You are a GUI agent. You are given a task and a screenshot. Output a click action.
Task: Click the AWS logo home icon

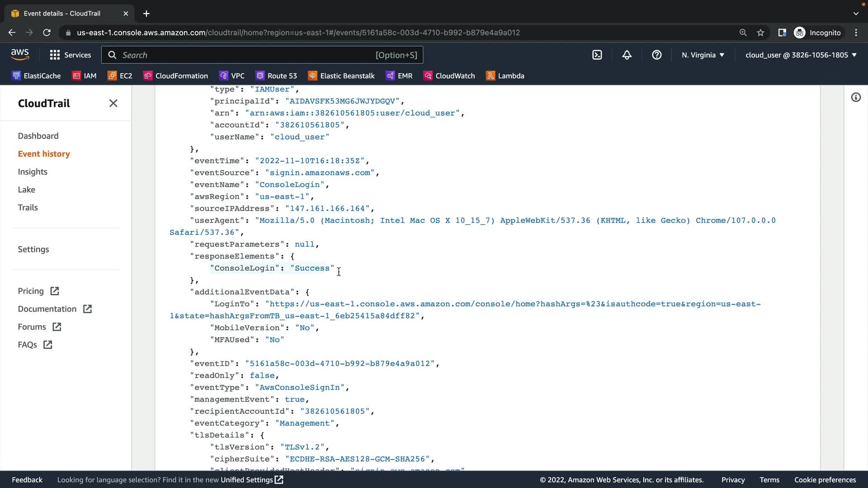(x=20, y=55)
